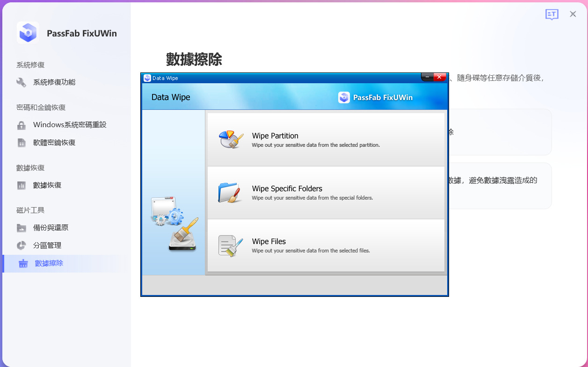Click the wrench icon for 系統修復功能
588x367 pixels.
pos(22,82)
